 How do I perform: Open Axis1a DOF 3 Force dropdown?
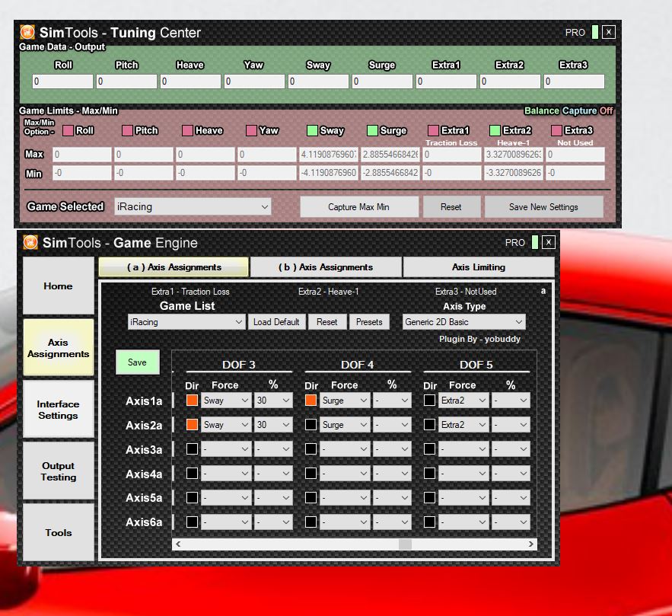pos(226,401)
